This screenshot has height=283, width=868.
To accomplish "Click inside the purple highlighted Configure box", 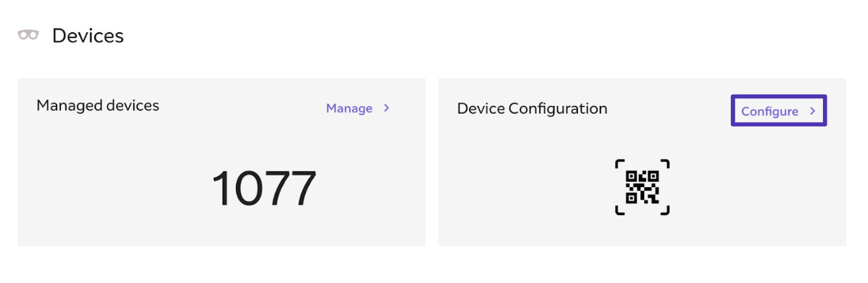I will click(x=779, y=112).
